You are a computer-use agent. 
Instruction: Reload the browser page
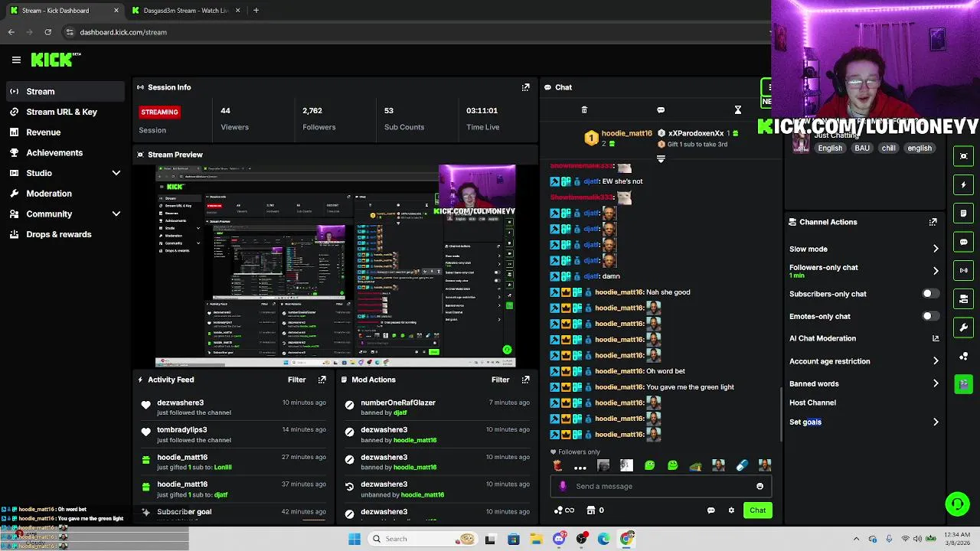pos(47,32)
